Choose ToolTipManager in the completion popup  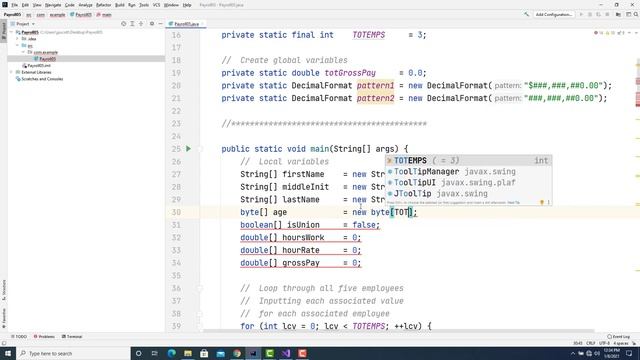[469, 172]
